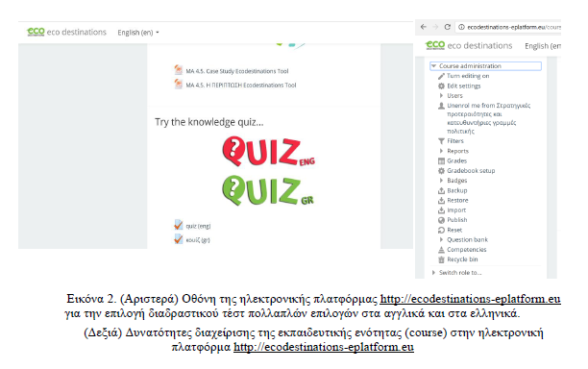Open Publish
This screenshot has width=588, height=369.
coord(456,220)
